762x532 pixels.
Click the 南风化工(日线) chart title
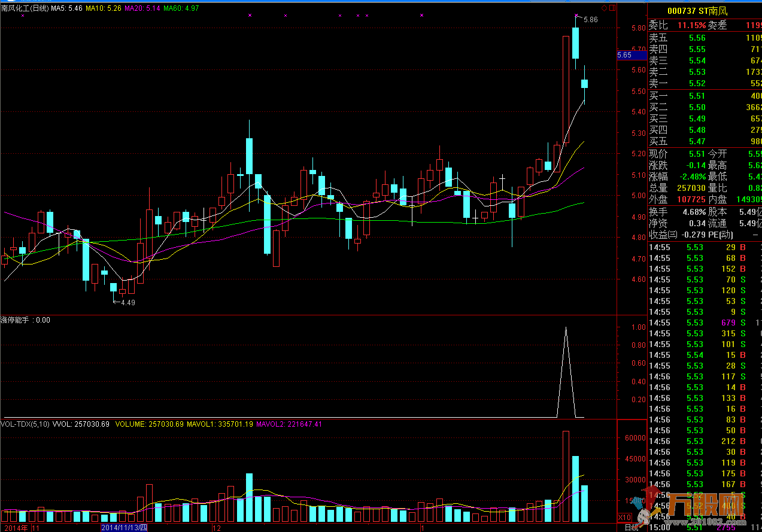(25, 8)
